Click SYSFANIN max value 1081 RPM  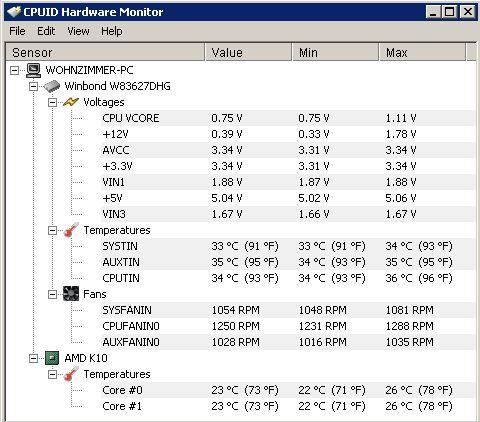coord(409,310)
